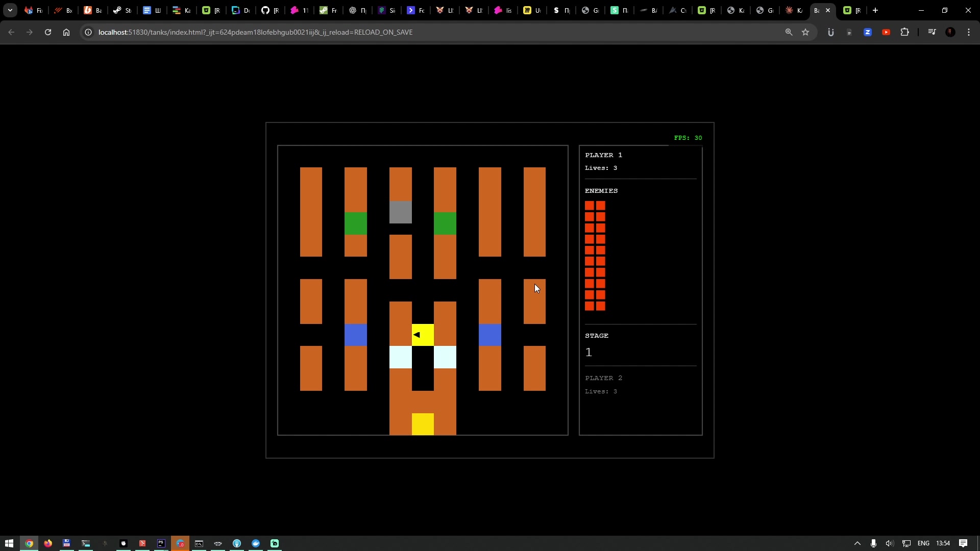Close the current active tab
This screenshot has width=980, height=551.
tap(828, 10)
